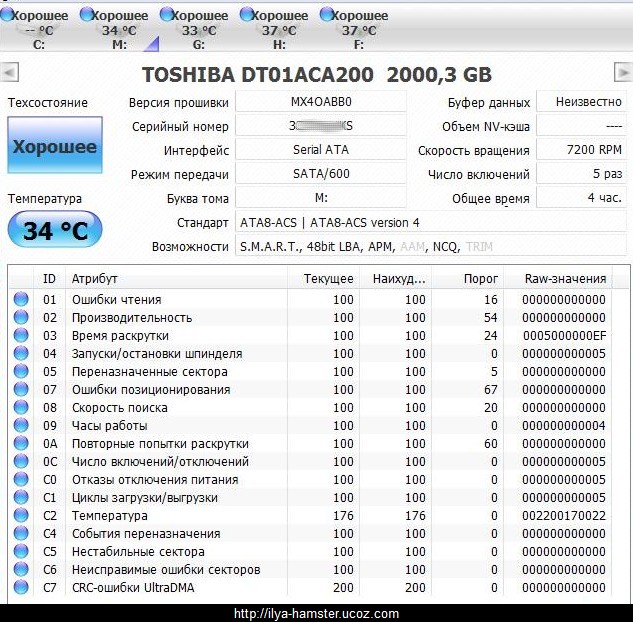Select Запуски/остановки шпинделя attribute
633x622 pixels.
point(157,354)
